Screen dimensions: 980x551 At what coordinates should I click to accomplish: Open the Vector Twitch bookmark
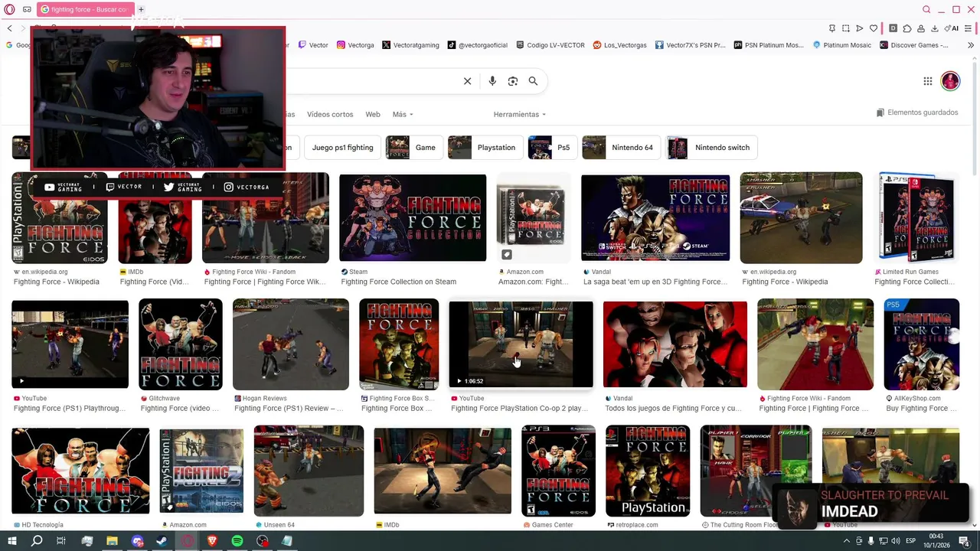point(313,45)
